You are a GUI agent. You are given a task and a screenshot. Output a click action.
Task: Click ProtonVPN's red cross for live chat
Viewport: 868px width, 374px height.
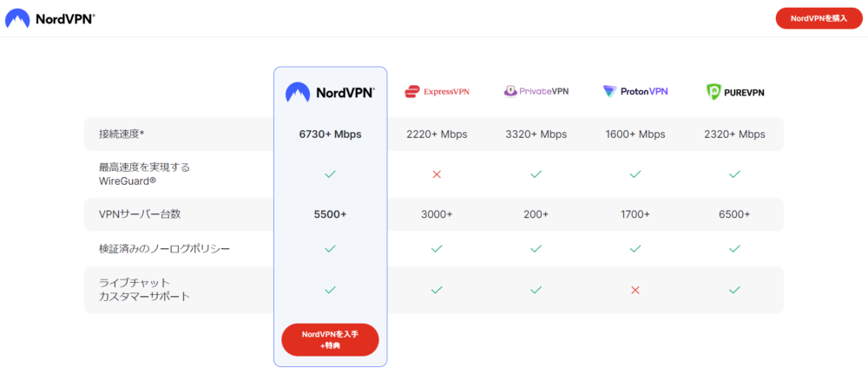(x=635, y=290)
